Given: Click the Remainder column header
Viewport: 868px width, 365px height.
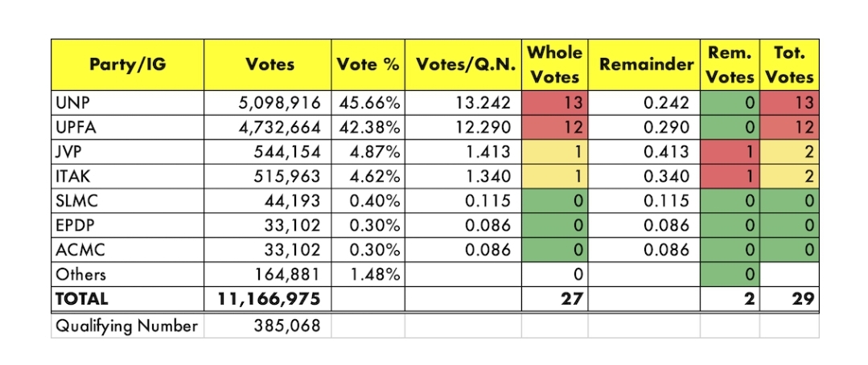Looking at the screenshot, I should point(644,64).
